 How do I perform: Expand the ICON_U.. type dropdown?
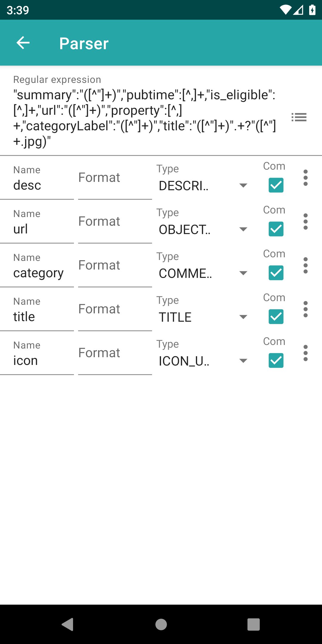[x=203, y=361]
